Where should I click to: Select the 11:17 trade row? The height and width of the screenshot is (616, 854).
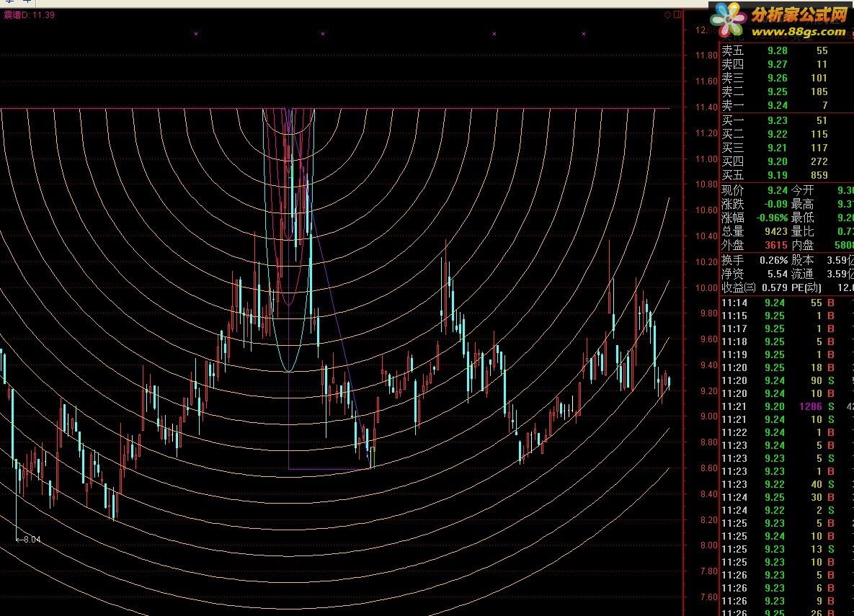(786, 329)
